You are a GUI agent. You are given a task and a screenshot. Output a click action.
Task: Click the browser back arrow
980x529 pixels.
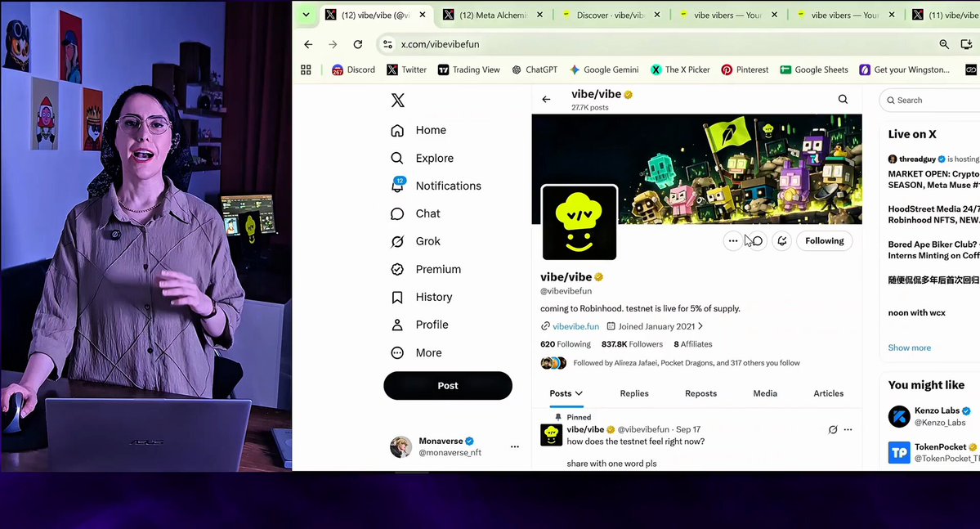coord(308,44)
